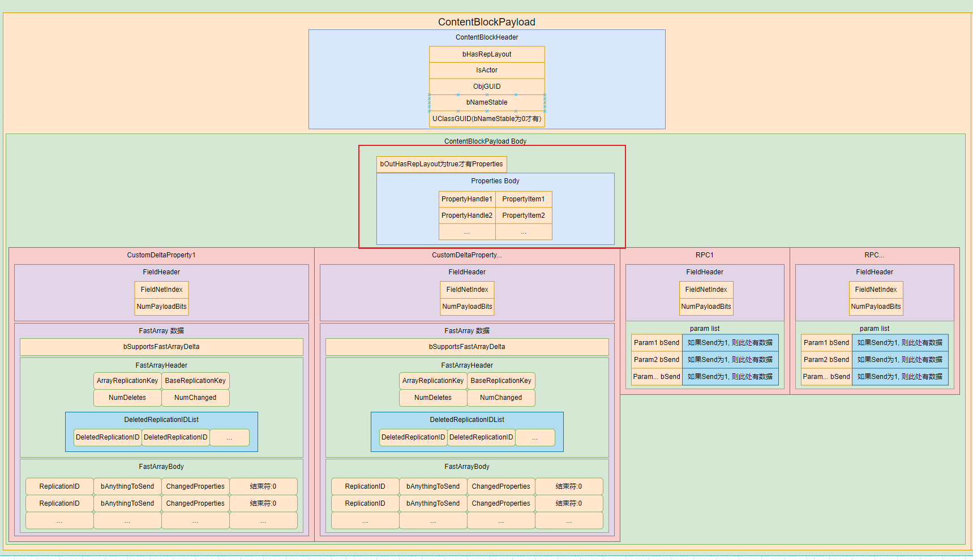This screenshot has width=973, height=560.
Task: Select second DeletedReplicationID in CustomDeltaProperty... block
Action: tap(481, 437)
